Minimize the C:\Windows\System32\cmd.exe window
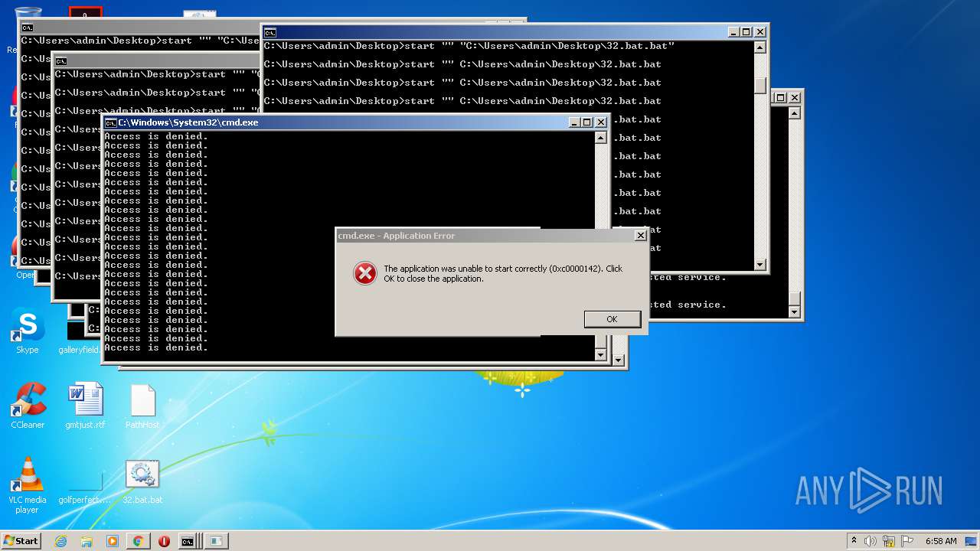This screenshot has height=551, width=980. [x=573, y=122]
